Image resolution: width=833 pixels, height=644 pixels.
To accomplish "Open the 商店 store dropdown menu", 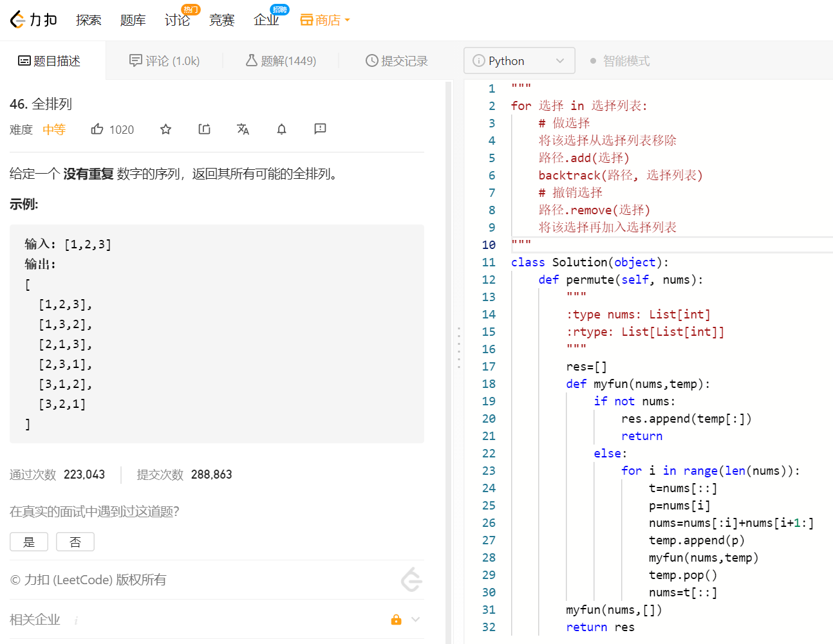I will 325,20.
